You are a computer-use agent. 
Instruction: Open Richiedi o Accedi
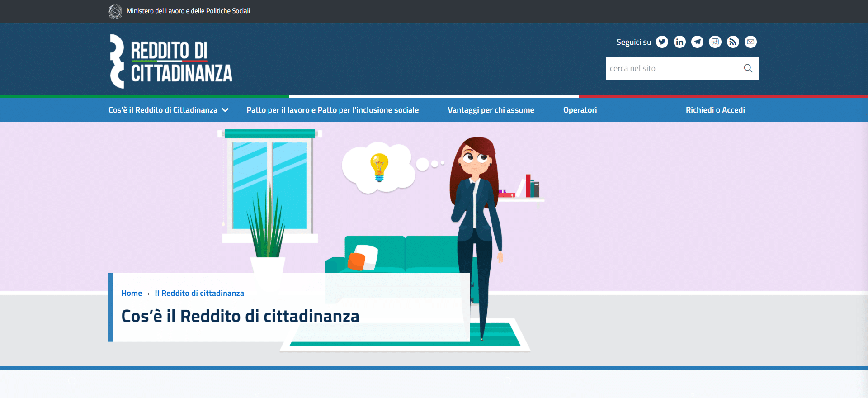click(715, 110)
